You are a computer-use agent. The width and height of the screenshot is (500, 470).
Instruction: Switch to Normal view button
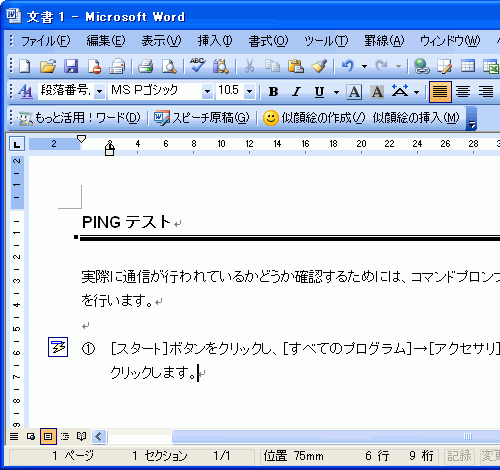(14, 436)
